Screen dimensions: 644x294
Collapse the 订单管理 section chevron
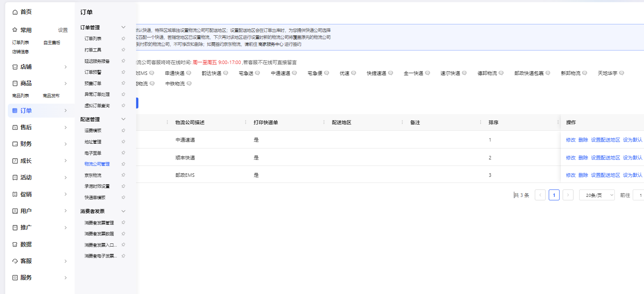tap(123, 27)
